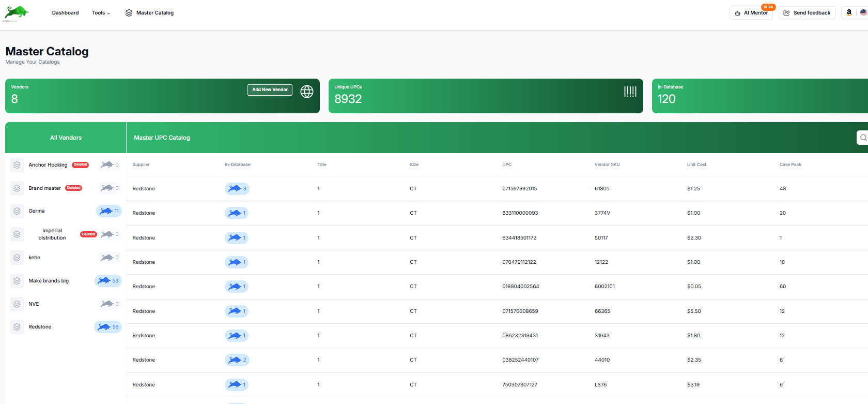Click the globe icon in the Vendors card

coord(307,92)
